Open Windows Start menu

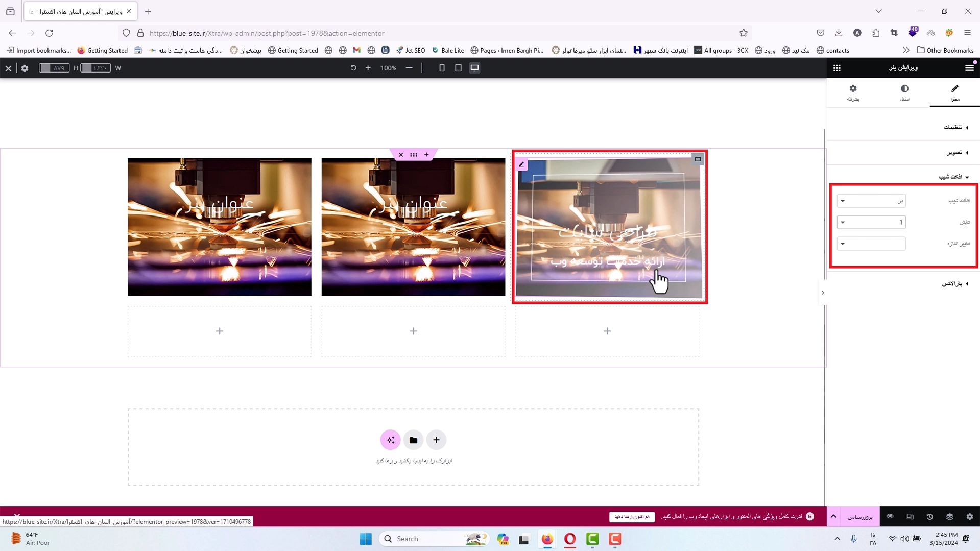tap(366, 539)
